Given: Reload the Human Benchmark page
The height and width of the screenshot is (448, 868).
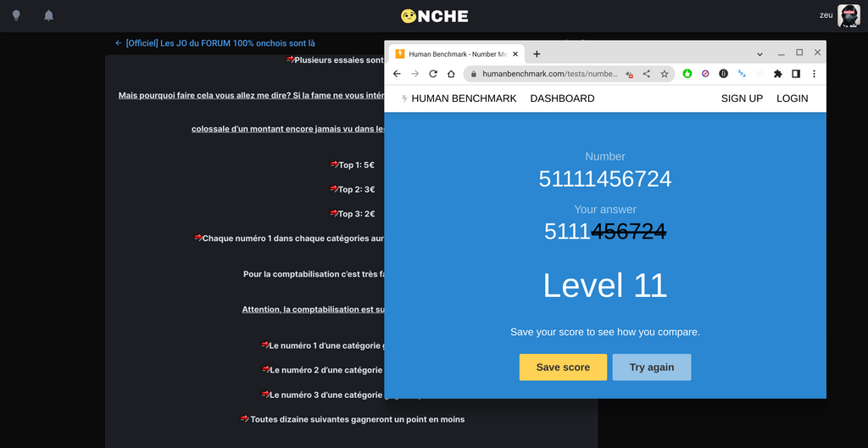Looking at the screenshot, I should [x=433, y=74].
